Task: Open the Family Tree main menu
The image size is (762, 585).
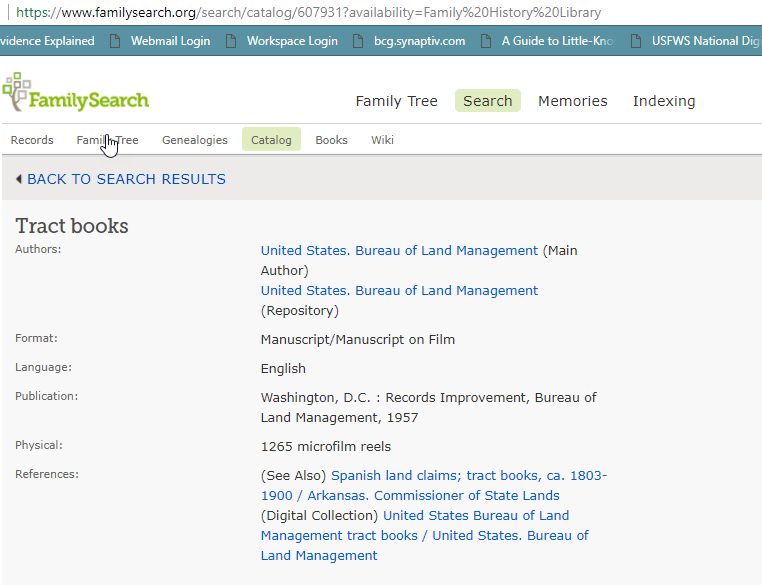Action: [397, 101]
